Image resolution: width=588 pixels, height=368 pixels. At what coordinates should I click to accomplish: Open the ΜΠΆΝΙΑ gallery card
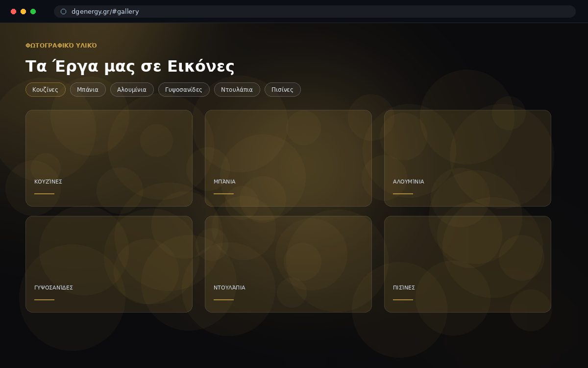tap(288, 158)
